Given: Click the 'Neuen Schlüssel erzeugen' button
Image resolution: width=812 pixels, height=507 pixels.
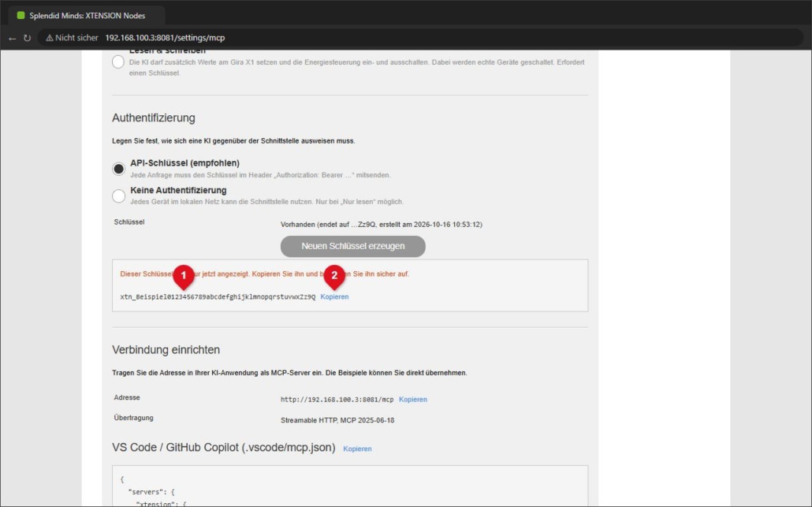Looking at the screenshot, I should tap(353, 246).
